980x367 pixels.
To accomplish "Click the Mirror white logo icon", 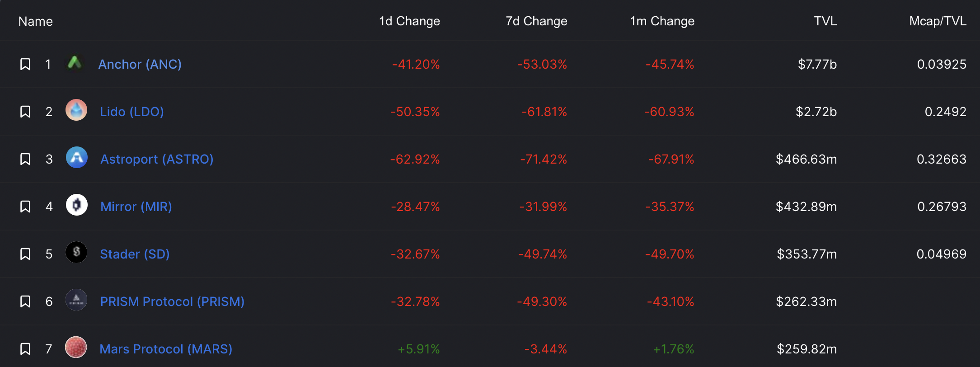I will pyautogui.click(x=76, y=205).
